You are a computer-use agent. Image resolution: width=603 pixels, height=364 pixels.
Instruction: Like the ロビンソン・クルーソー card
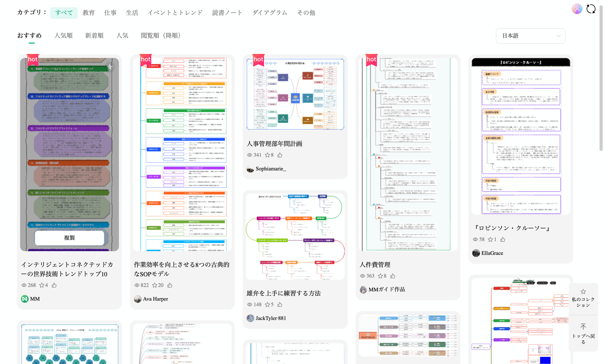(503, 240)
